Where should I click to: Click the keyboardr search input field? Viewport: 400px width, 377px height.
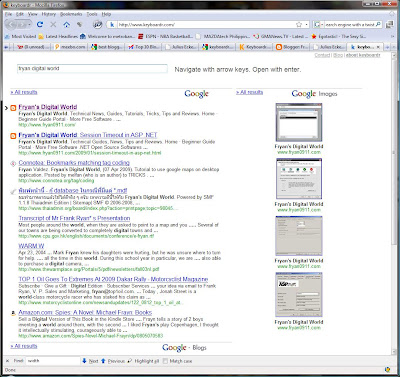coord(92,68)
